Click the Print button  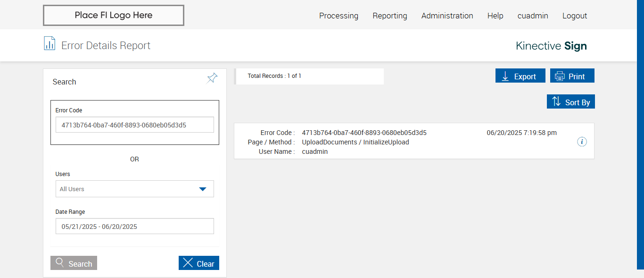(x=572, y=76)
